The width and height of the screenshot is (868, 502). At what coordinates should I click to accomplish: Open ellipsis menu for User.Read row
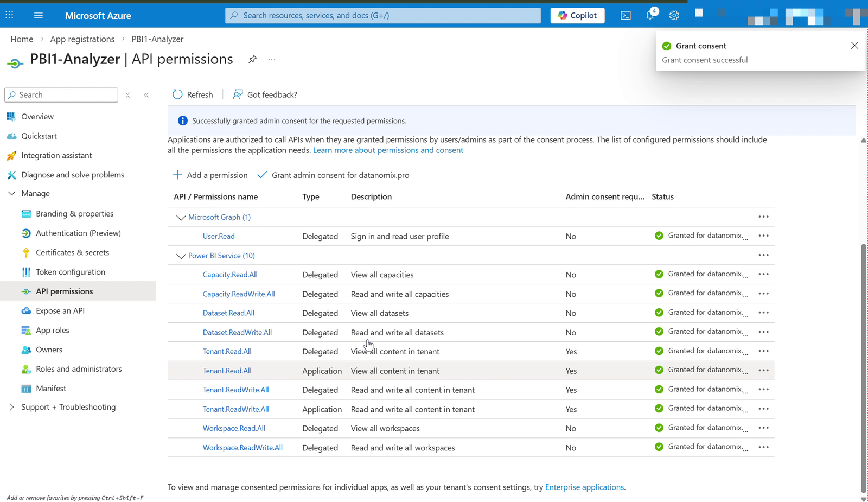click(x=763, y=236)
